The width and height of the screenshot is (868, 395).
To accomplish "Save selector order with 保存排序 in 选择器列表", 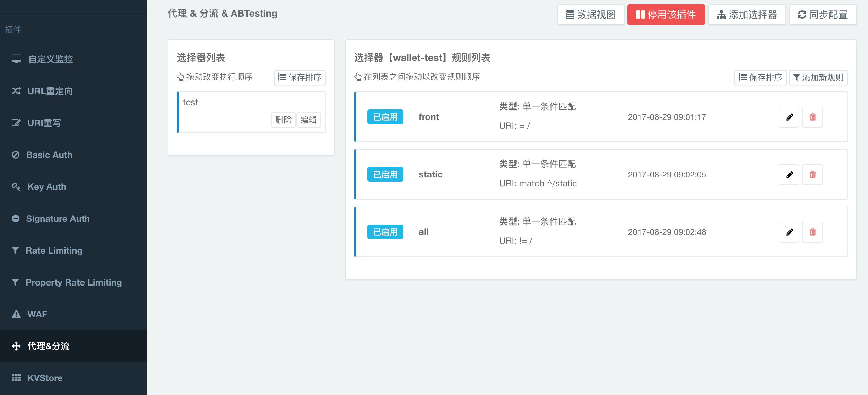I will pos(300,77).
